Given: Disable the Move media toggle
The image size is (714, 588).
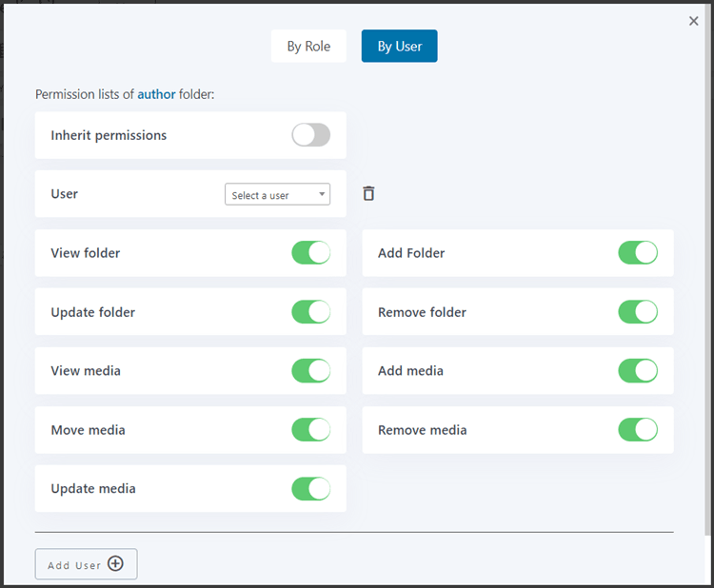Looking at the screenshot, I should pos(310,430).
